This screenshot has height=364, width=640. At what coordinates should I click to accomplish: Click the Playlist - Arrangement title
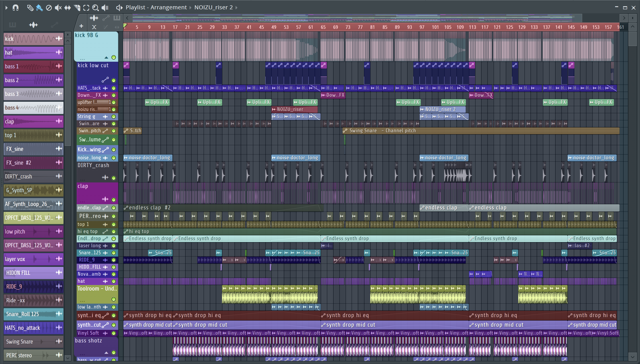[156, 8]
